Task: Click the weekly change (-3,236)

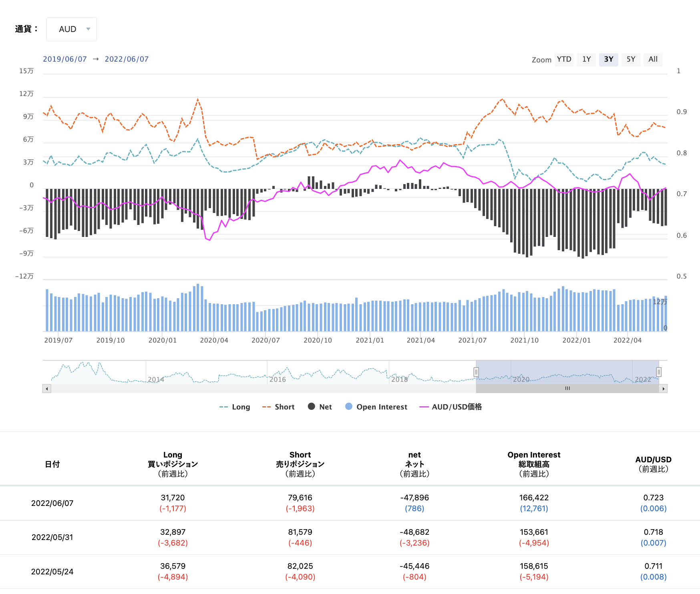Action: [x=414, y=543]
